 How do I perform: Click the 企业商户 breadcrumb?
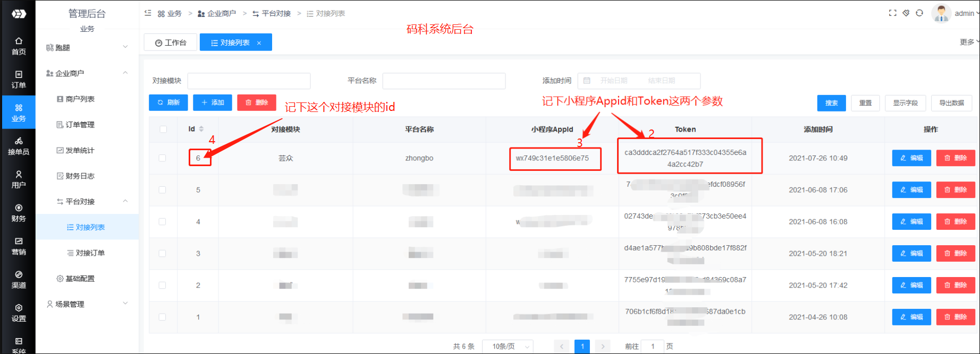click(217, 13)
